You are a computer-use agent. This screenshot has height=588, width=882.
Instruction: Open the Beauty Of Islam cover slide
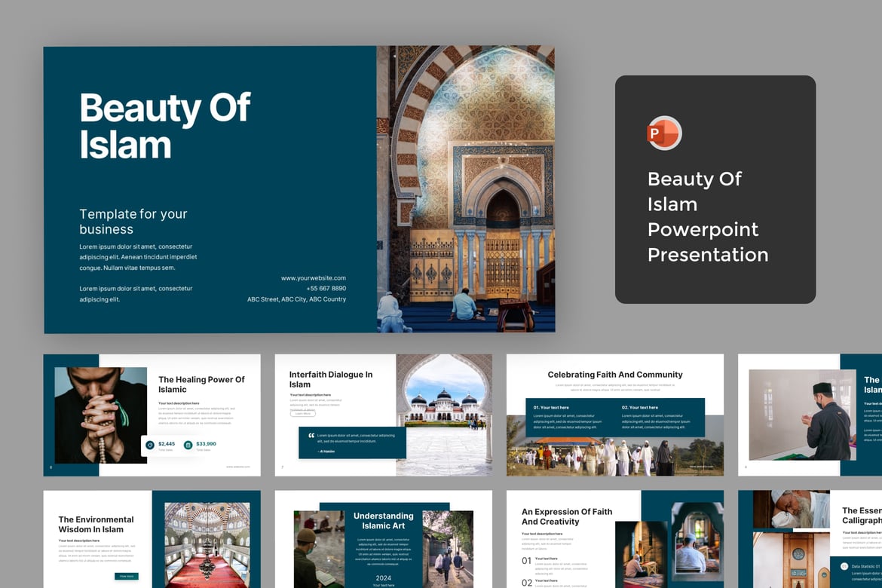[x=299, y=190]
